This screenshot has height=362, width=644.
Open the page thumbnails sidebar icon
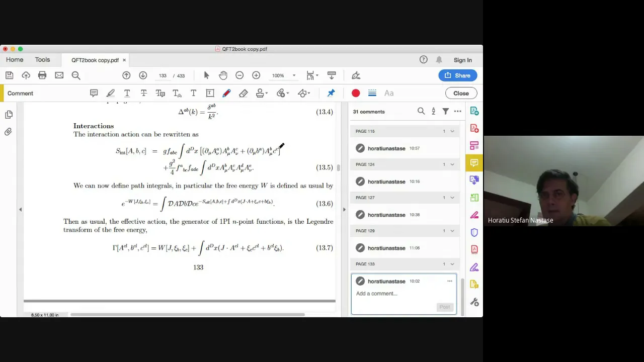pos(9,115)
